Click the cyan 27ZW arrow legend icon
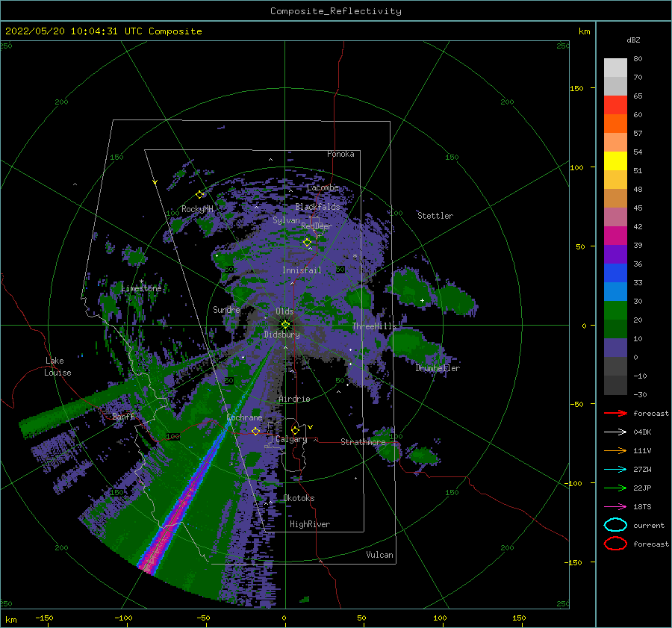The height and width of the screenshot is (628, 672). point(615,470)
